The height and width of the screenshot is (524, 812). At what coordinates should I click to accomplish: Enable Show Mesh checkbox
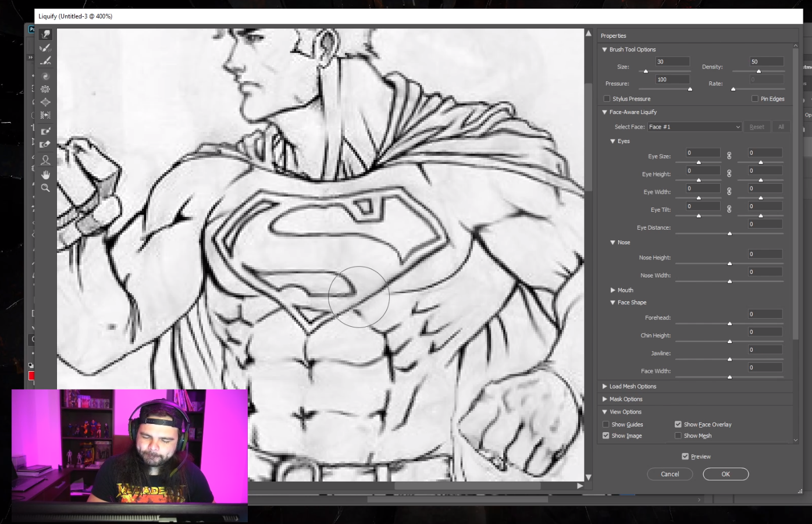[x=678, y=436]
